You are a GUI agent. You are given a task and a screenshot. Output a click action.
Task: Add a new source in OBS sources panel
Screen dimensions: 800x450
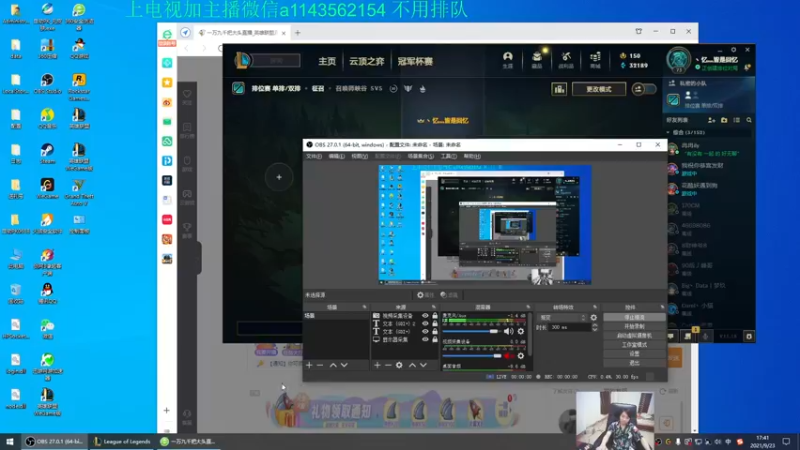377,365
